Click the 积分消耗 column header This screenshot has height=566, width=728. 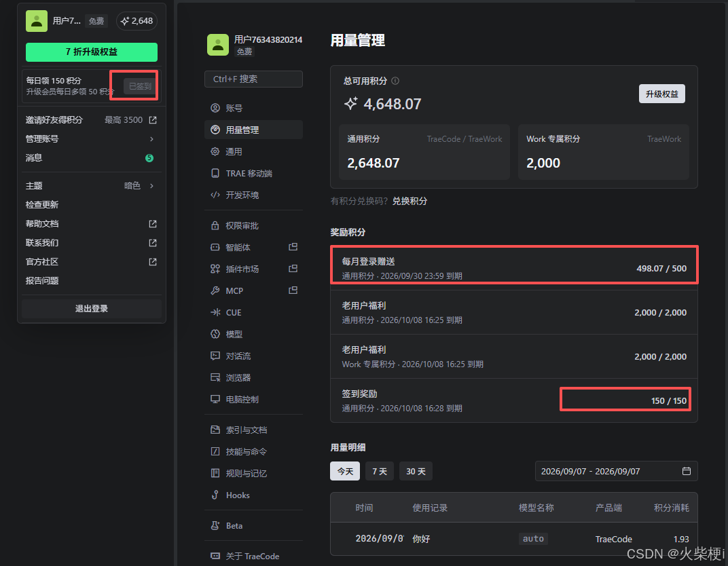click(672, 508)
